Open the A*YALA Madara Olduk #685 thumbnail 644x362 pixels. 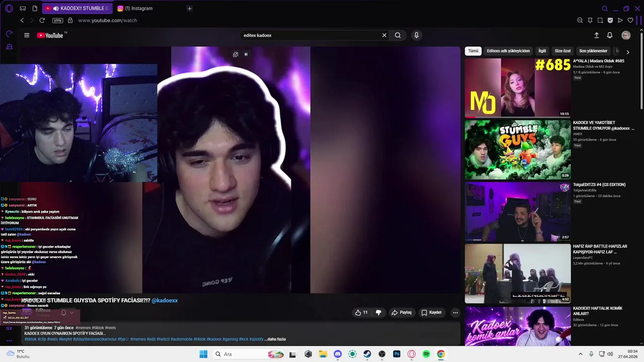tap(518, 87)
